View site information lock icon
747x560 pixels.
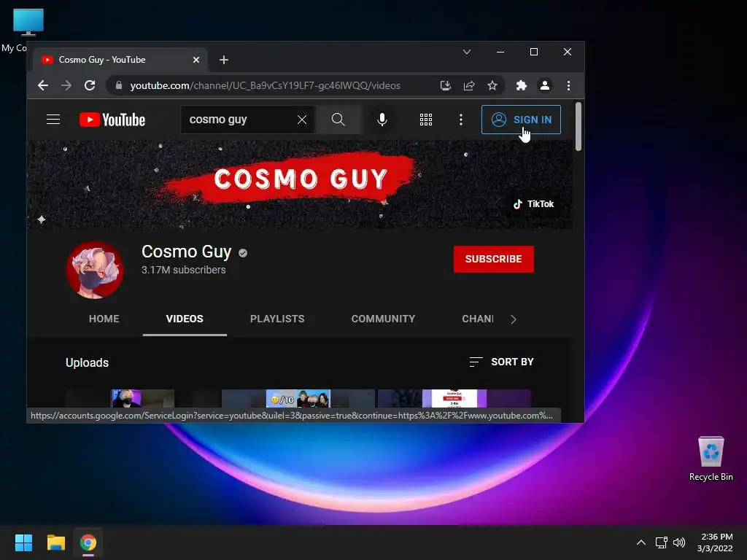(119, 85)
